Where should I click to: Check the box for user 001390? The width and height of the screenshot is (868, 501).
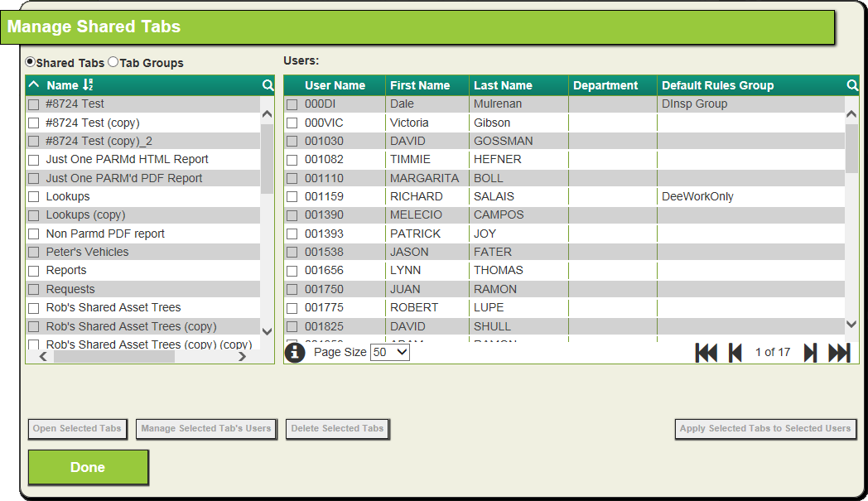[x=292, y=215]
